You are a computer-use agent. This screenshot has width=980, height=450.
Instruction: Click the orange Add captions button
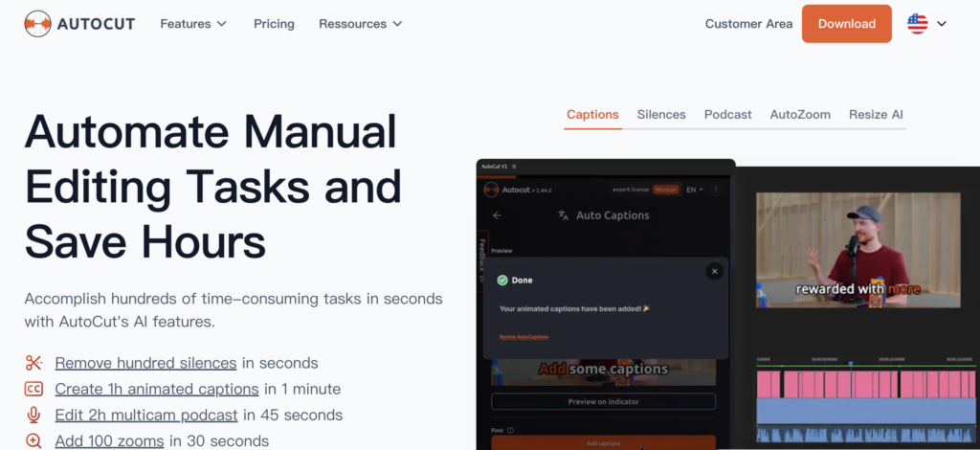pos(603,442)
